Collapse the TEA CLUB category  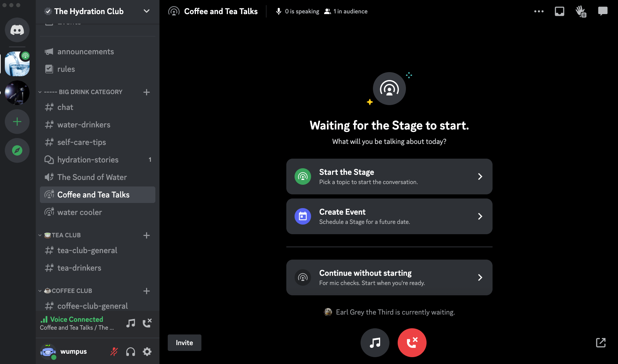62,235
